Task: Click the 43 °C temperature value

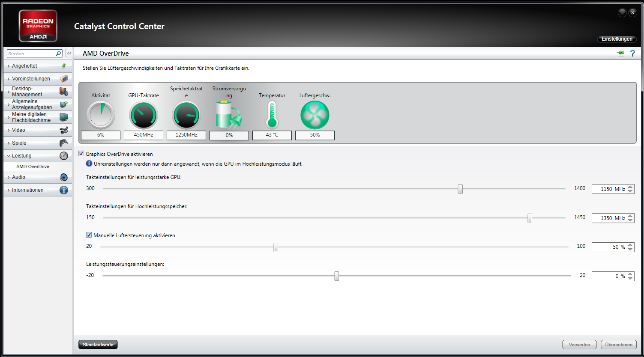Action: point(272,135)
